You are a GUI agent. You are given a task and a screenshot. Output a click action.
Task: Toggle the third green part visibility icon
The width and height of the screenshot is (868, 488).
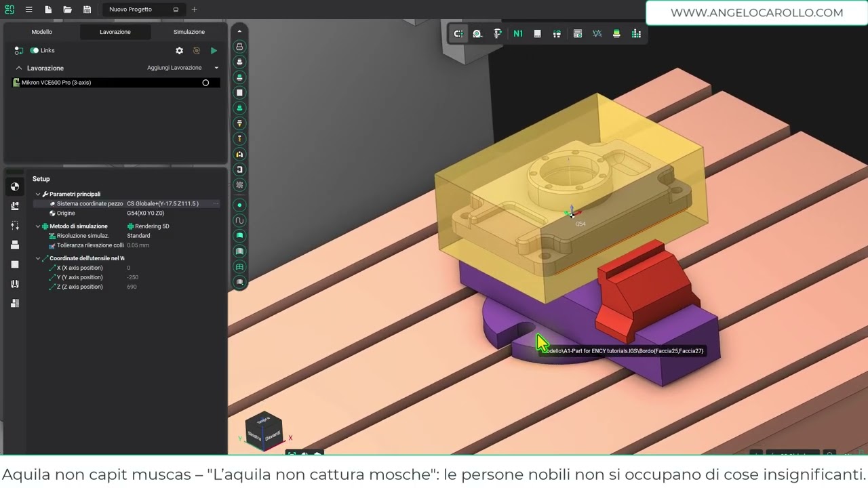pos(239,77)
